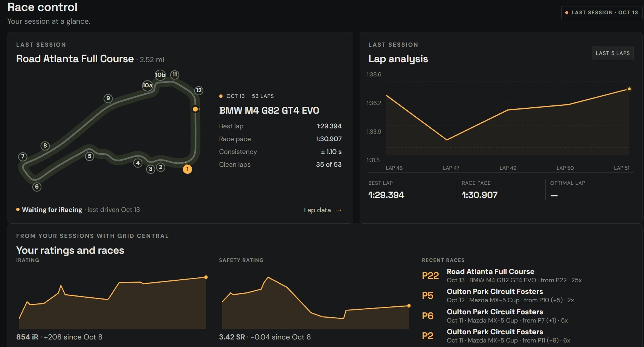Select turn marker 12 on track map
This screenshot has width=644, height=347.
click(199, 90)
